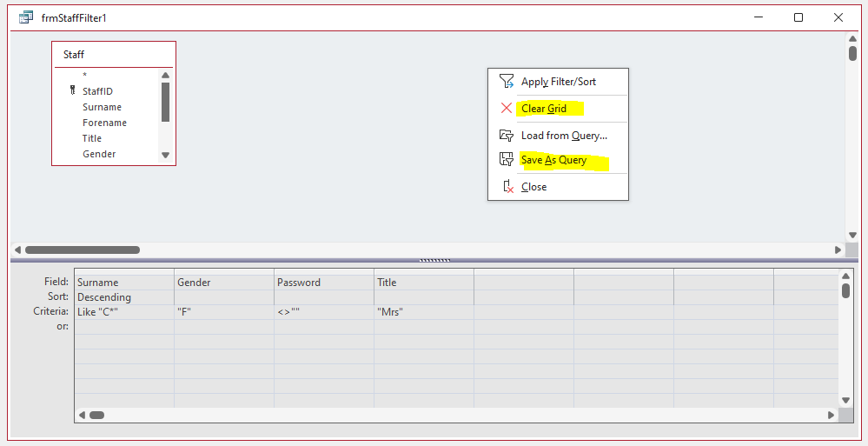Select Clear Grid menu entry
The width and height of the screenshot is (868, 446).
(x=558, y=108)
